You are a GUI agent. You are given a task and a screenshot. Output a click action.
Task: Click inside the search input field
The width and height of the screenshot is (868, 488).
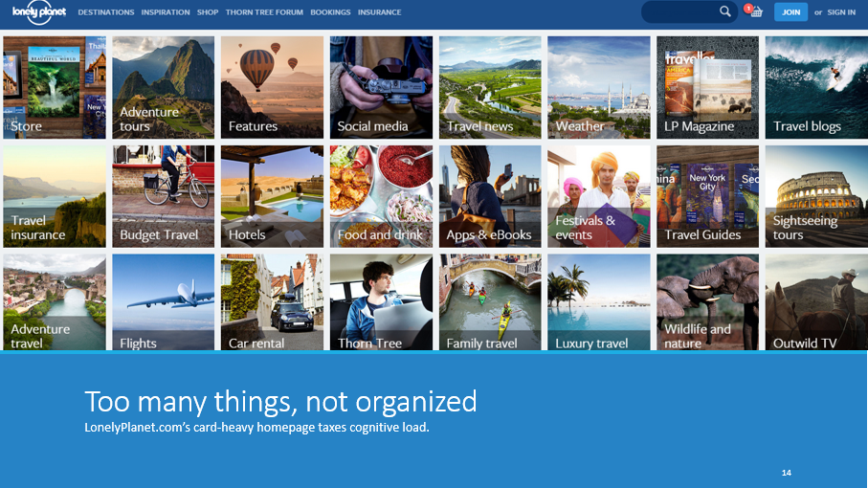tap(681, 12)
